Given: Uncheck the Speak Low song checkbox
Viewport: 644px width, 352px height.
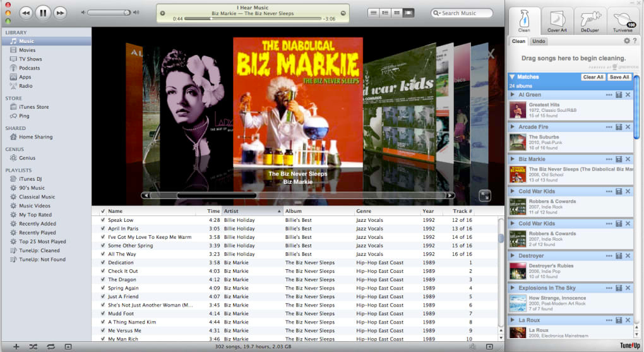Looking at the screenshot, I should (103, 220).
